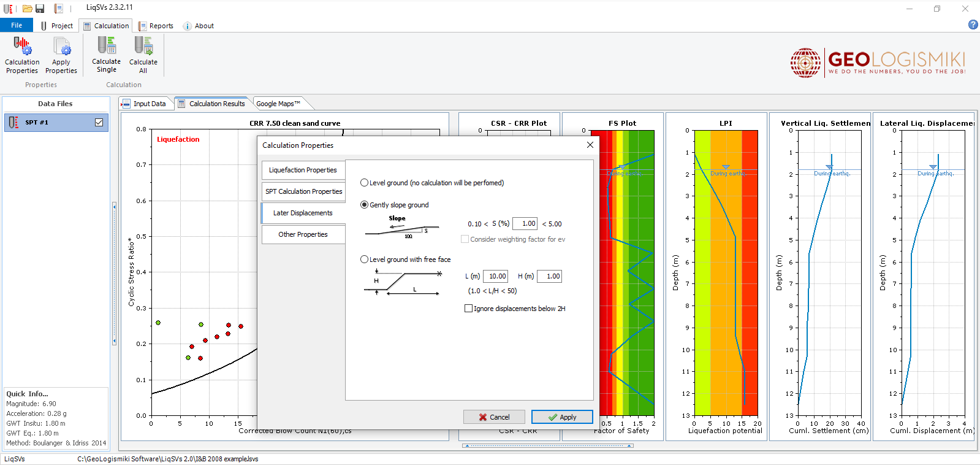The image size is (980, 465).
Task: Click the open folder icon in title bar
Action: click(27, 9)
